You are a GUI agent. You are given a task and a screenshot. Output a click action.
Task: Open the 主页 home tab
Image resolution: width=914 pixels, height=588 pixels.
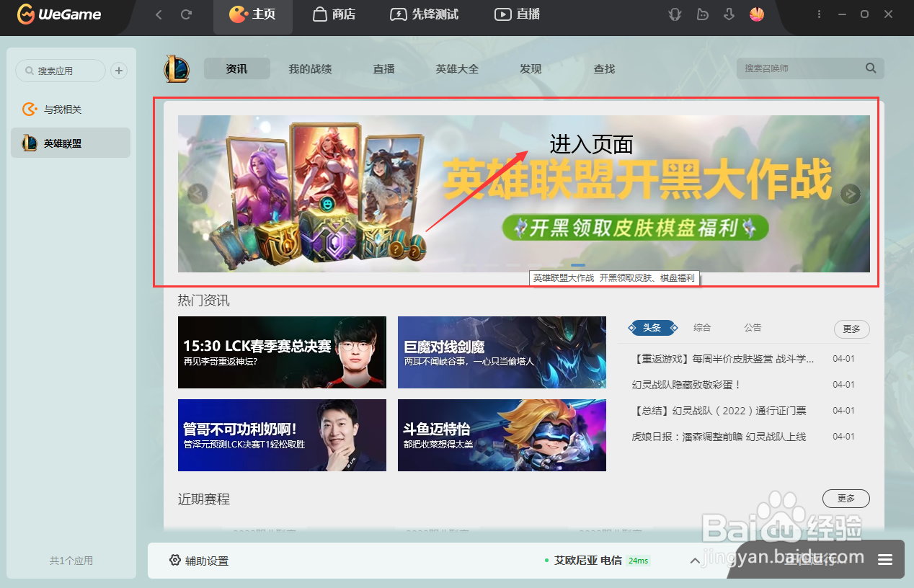coord(252,14)
